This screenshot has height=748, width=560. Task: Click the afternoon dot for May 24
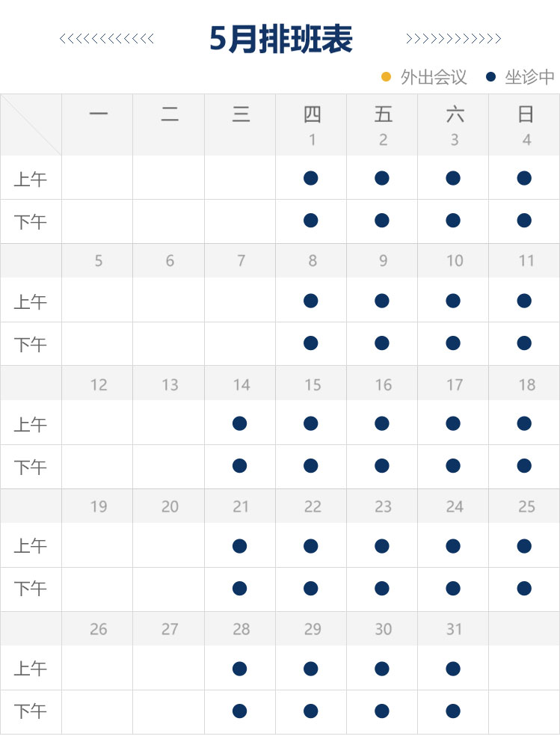[453, 588]
